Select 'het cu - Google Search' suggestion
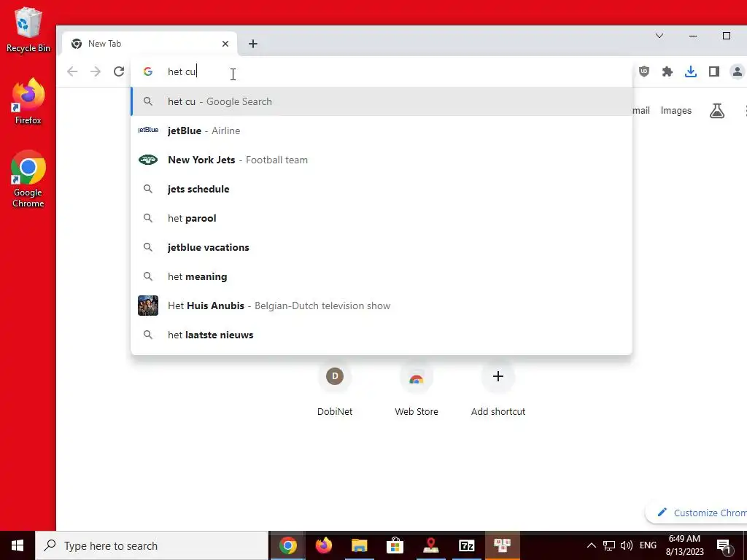The height and width of the screenshot is (560, 747). coord(382,101)
